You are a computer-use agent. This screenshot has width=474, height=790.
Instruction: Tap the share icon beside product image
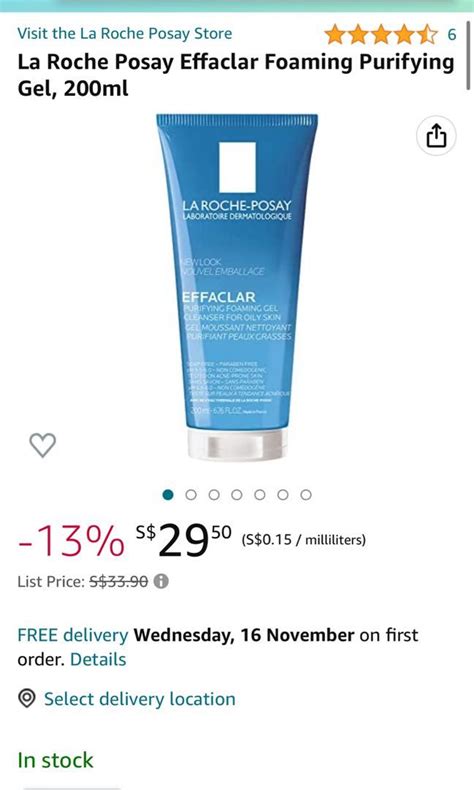(436, 136)
